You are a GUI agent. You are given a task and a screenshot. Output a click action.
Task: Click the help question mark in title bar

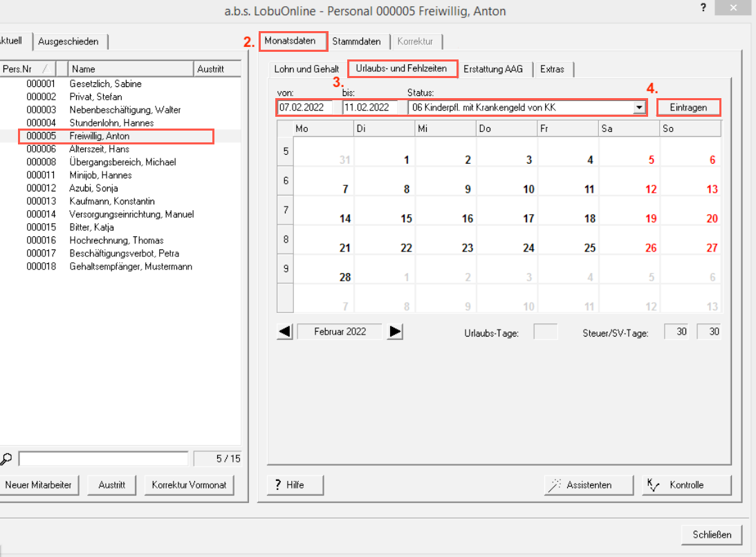click(703, 8)
